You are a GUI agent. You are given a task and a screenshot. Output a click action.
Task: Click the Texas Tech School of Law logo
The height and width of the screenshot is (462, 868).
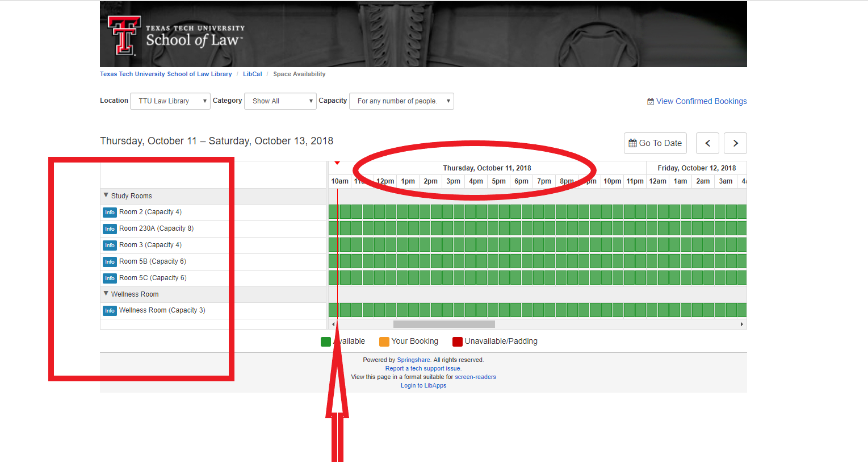coord(176,35)
